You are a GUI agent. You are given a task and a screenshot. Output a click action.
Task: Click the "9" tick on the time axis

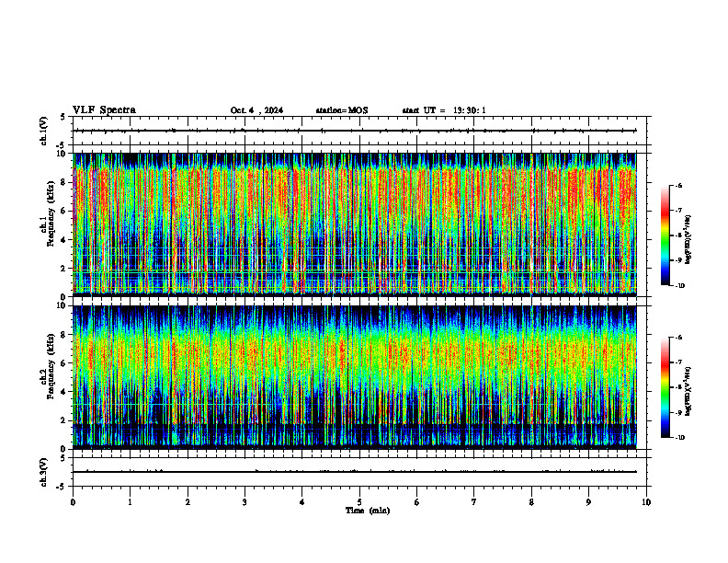click(588, 502)
